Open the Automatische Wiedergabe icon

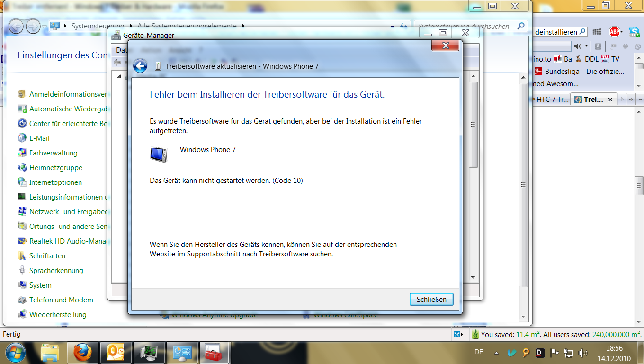point(22,109)
